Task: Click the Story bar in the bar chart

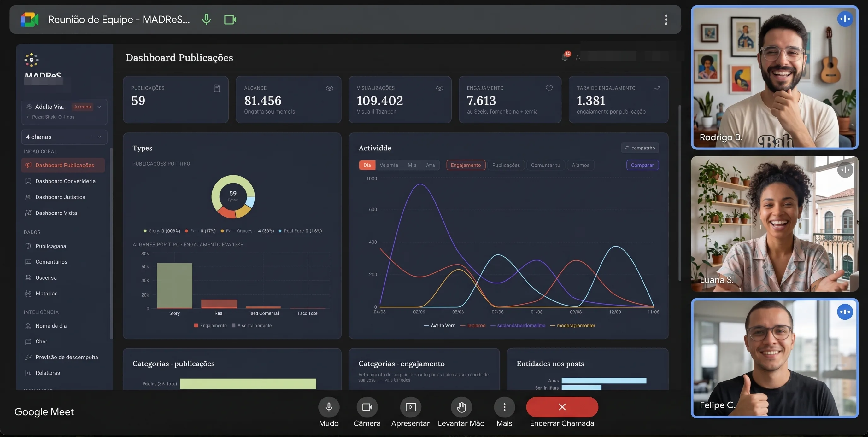Action: (174, 285)
